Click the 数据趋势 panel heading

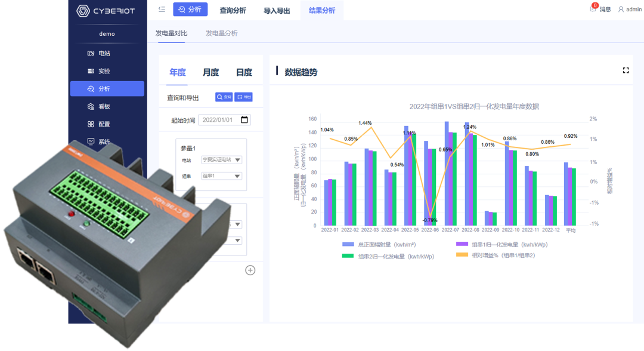click(301, 72)
